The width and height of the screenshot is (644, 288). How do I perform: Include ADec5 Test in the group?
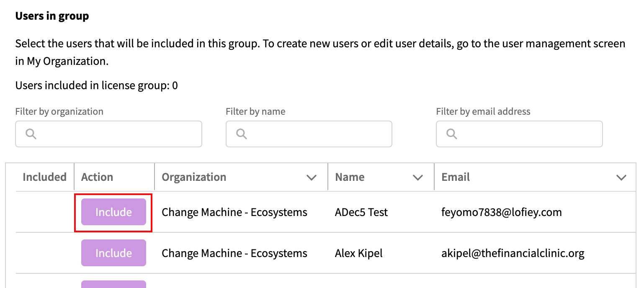(113, 212)
